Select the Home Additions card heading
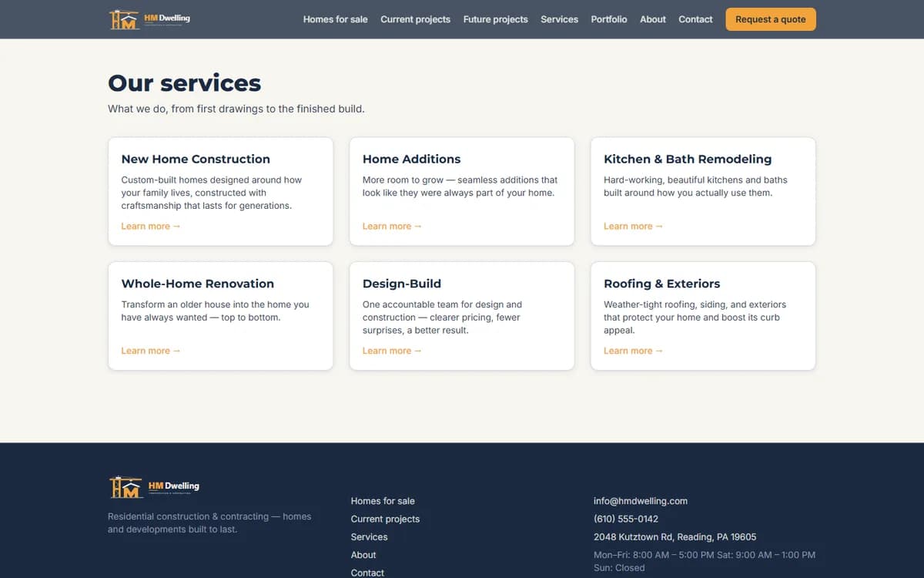The height and width of the screenshot is (578, 924). pos(411,159)
